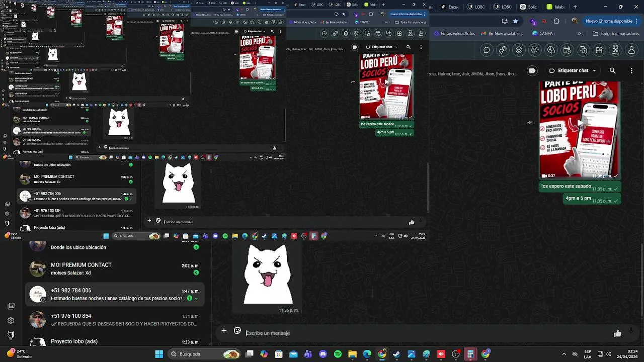Open the full-size wolf profile sidebar icon

click(x=11, y=335)
